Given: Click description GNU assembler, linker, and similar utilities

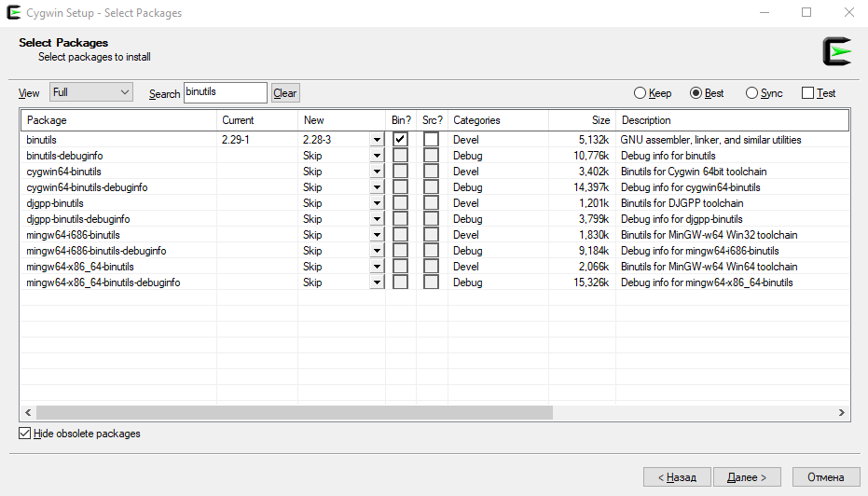Looking at the screenshot, I should pos(710,140).
